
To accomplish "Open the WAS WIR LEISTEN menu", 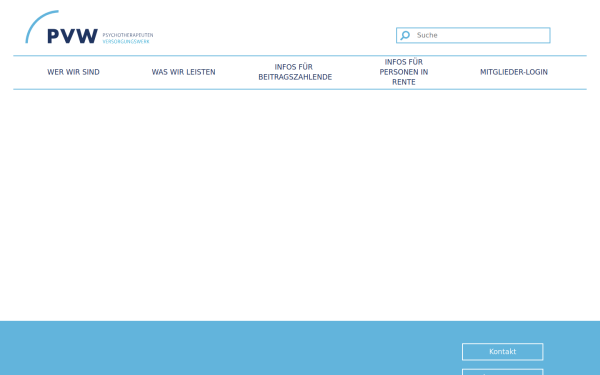I will [183, 72].
